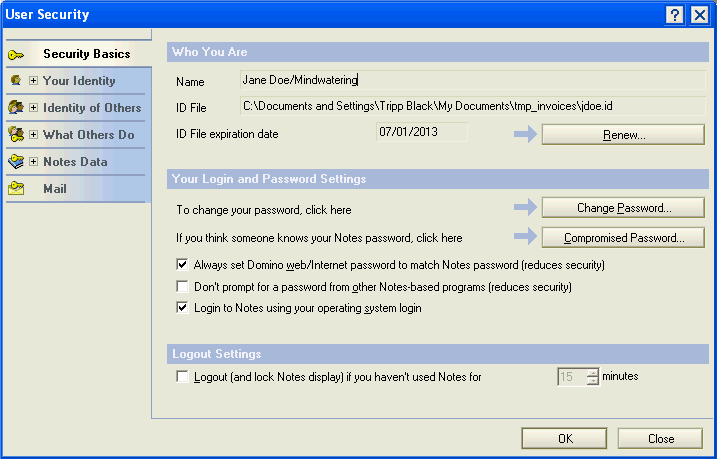Click the key icon beside Security Basics

pos(16,54)
